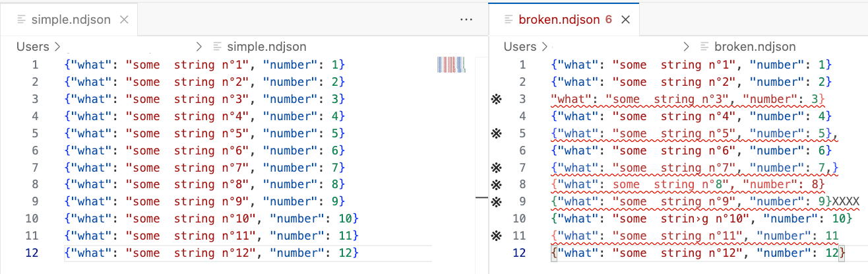Click the error marker next to line 7

497,168
